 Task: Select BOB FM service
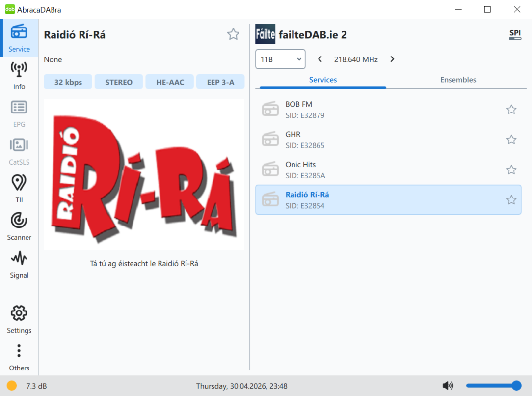pyautogui.click(x=388, y=110)
